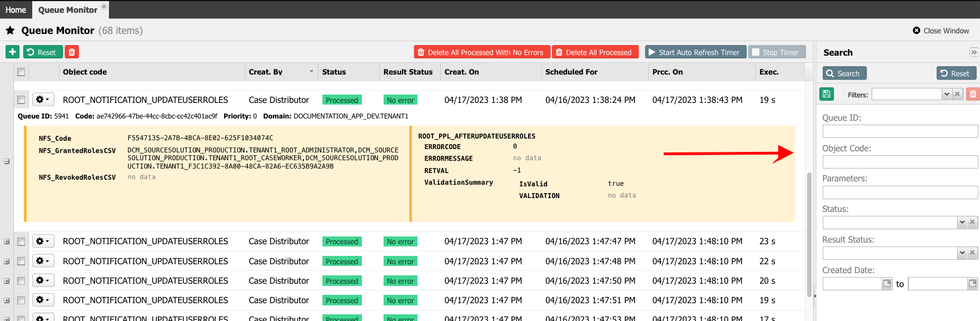Click into the Object Code field
Image resolution: width=980 pixels, height=321 pixels.
pos(900,162)
